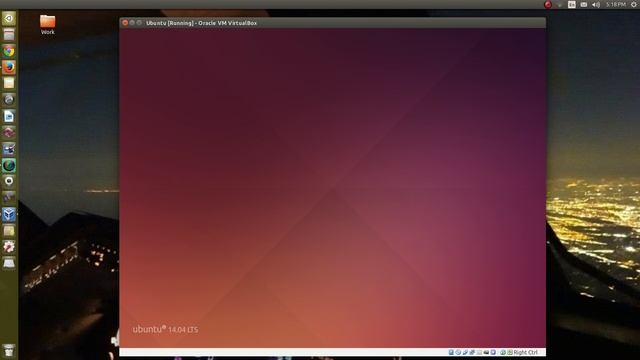Click the shared folders indicator in VirtualBox
The width and height of the screenshot is (640, 360).
479,352
